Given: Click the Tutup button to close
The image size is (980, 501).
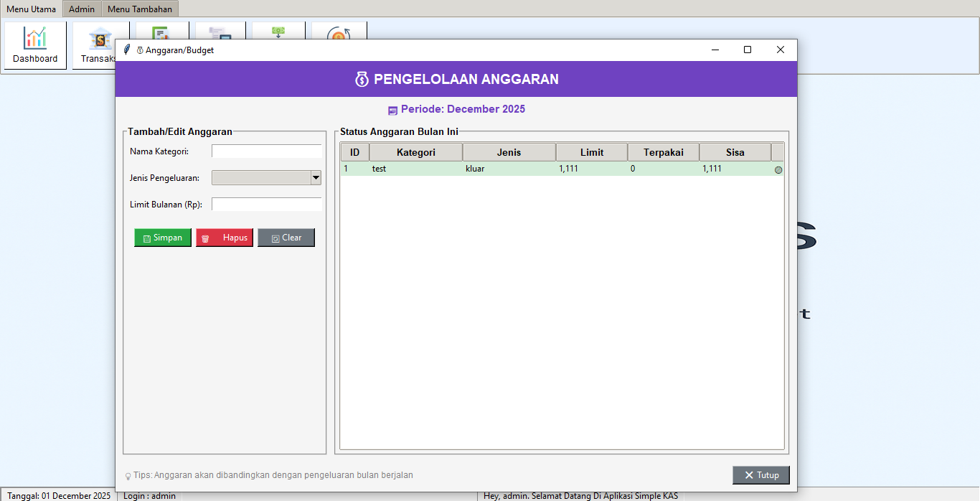Looking at the screenshot, I should click(x=760, y=475).
